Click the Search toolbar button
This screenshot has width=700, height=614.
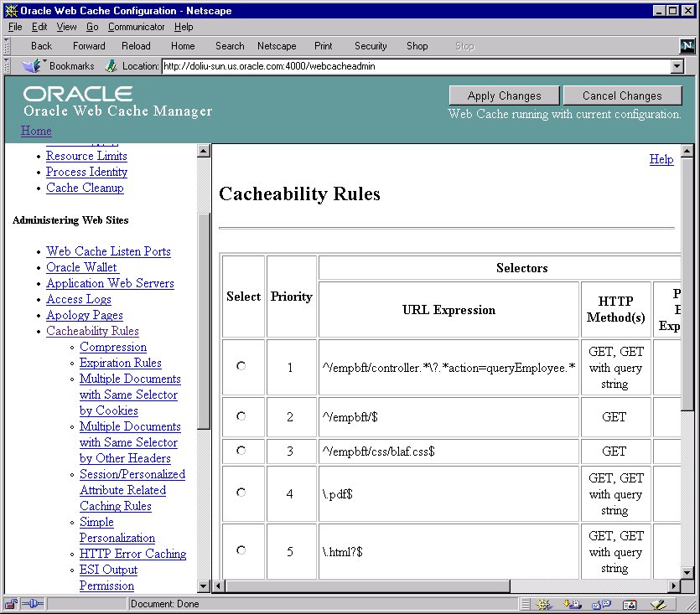pos(230,46)
